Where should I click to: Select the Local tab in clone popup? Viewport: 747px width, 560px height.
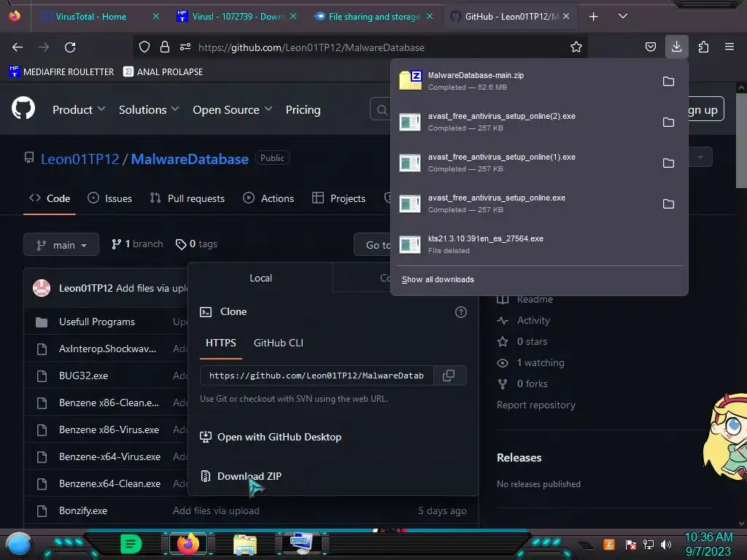point(260,278)
